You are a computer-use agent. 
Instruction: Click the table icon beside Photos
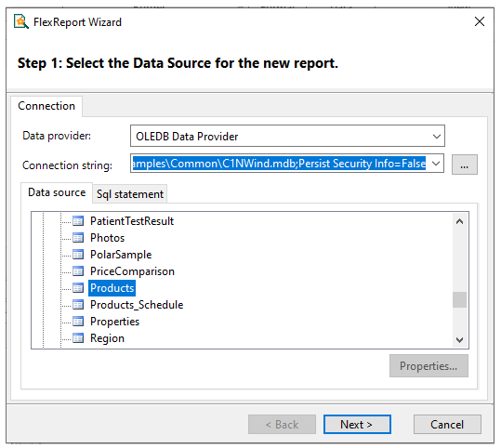pos(78,238)
